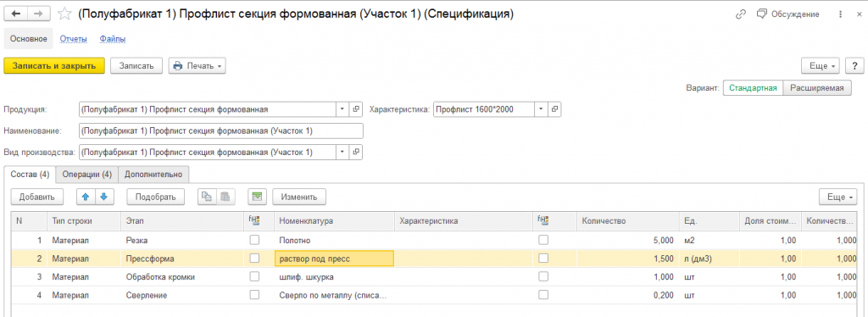The image size is (868, 317).
Task: Click the Количество column header
Action: (x=627, y=220)
